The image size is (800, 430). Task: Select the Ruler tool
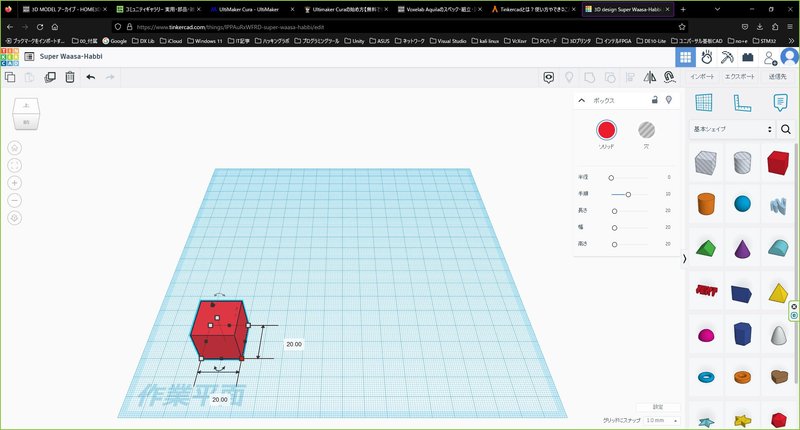point(742,103)
